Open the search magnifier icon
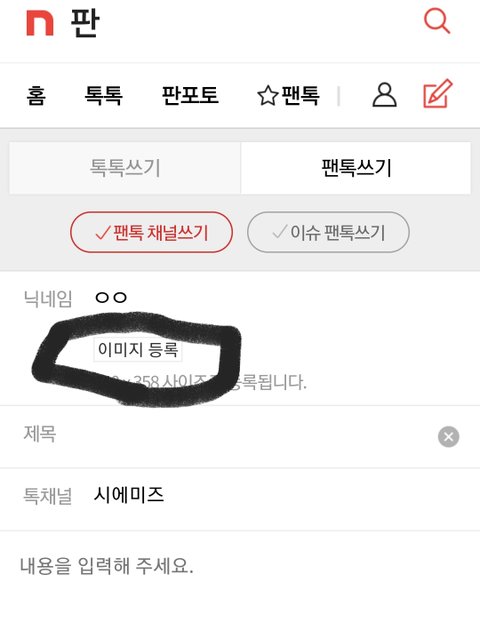 (x=437, y=21)
